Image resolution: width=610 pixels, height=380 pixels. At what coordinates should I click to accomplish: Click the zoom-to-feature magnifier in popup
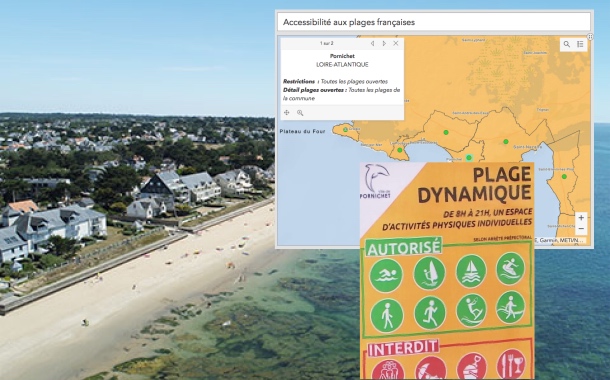(300, 113)
